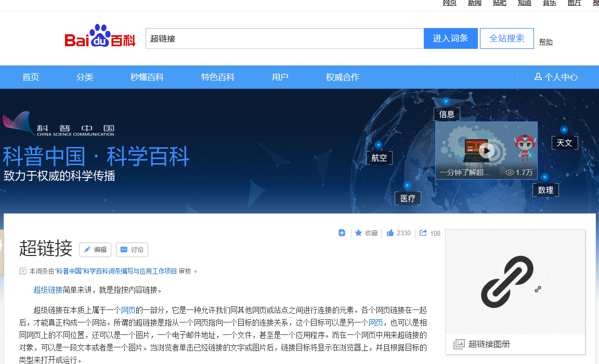Click the 进入词条 button

[450, 38]
